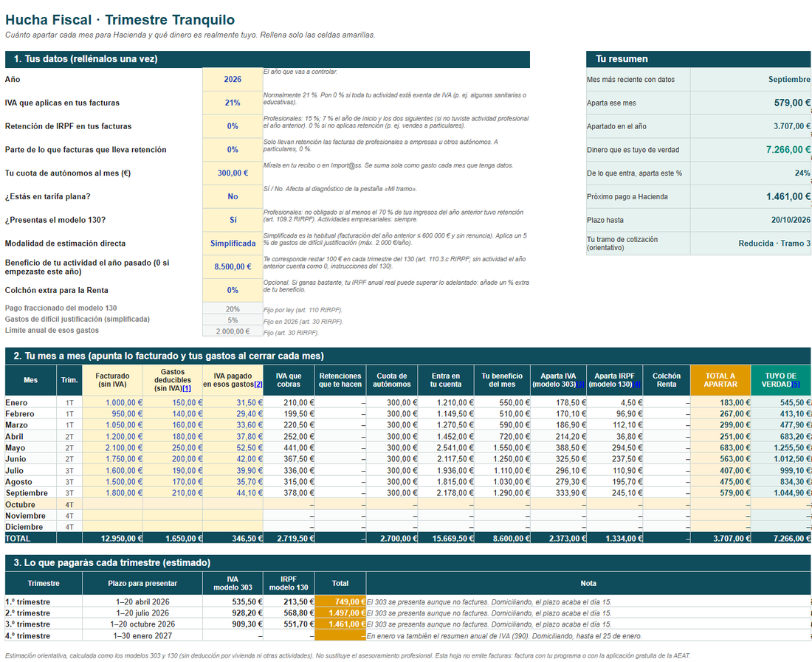Select Junio's Gastos deducibles cell 200,00 €
This screenshot has width=812, height=662.
(x=173, y=459)
